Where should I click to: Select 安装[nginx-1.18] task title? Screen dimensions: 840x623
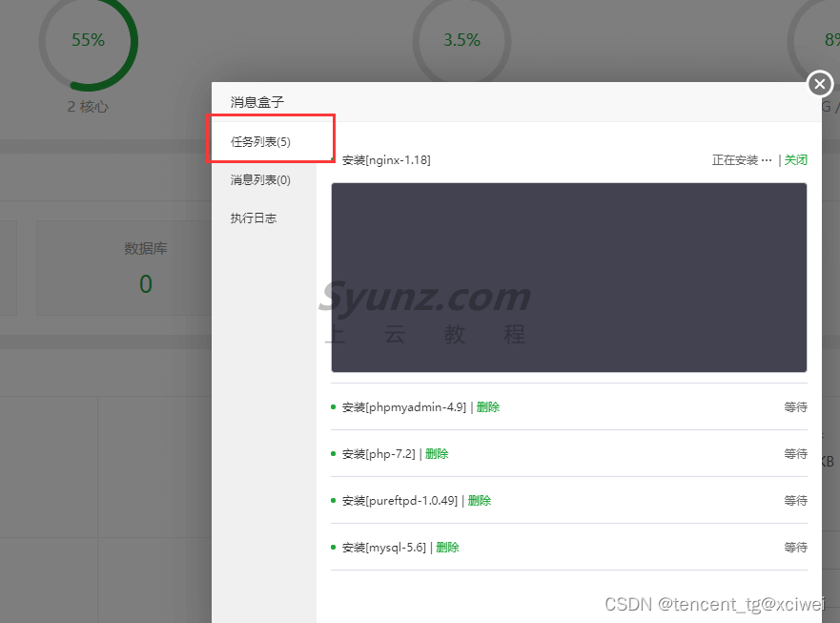(x=386, y=159)
